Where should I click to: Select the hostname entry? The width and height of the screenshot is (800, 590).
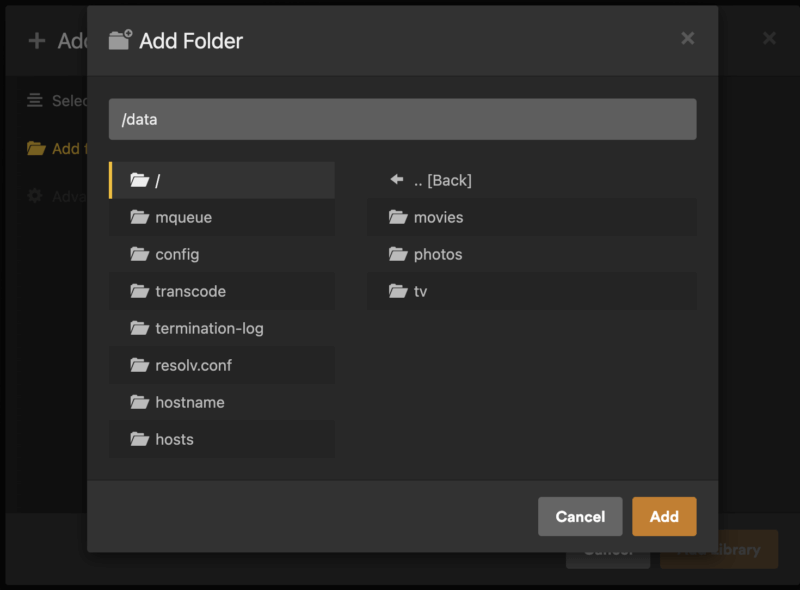pos(190,402)
